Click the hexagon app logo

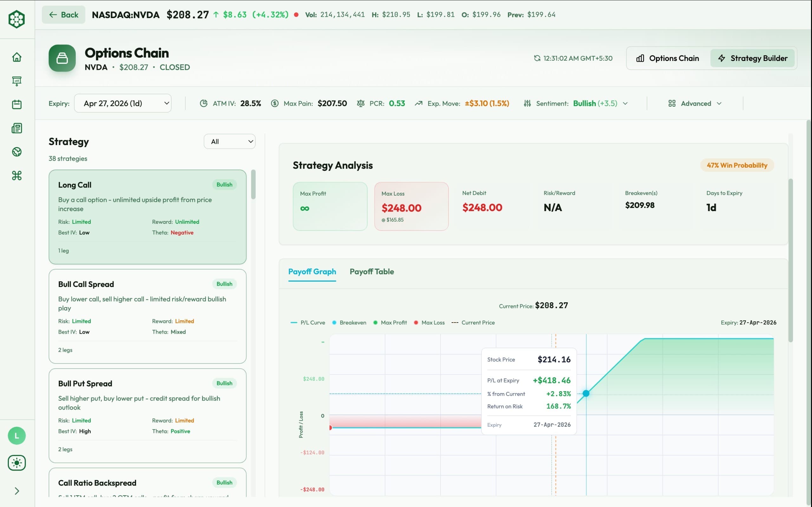click(x=16, y=19)
